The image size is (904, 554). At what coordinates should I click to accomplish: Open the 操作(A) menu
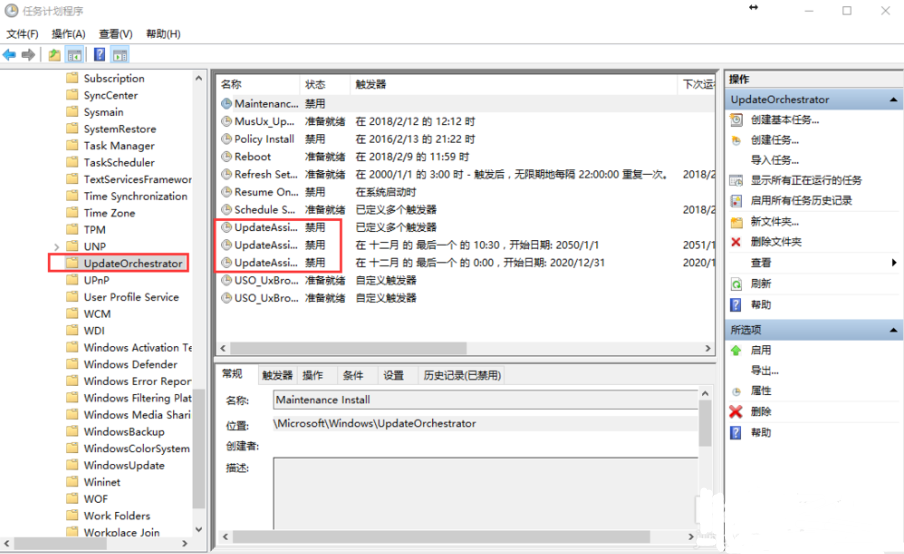[69, 34]
